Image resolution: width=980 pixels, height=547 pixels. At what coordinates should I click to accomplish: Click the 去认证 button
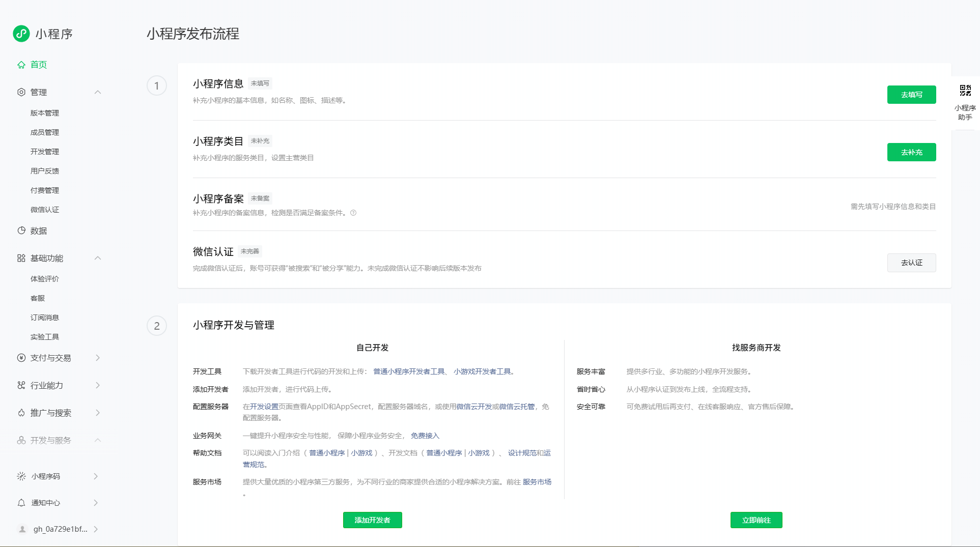(911, 263)
